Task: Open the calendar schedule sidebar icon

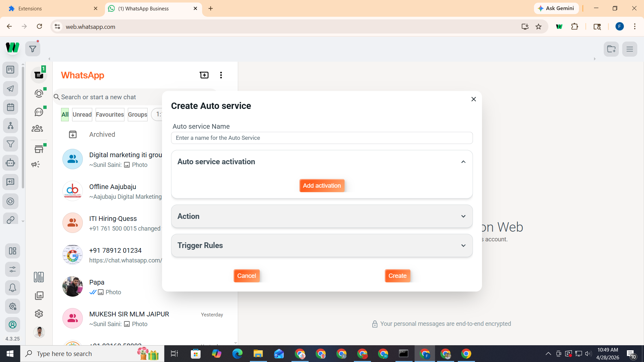Action: tap(10, 107)
